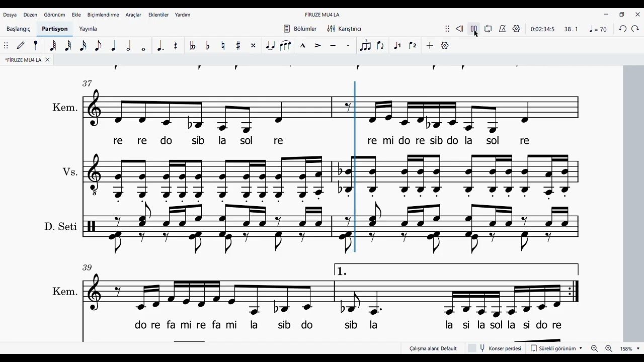644x362 pixels.
Task: Click the rest input icon
Action: pos(176,45)
